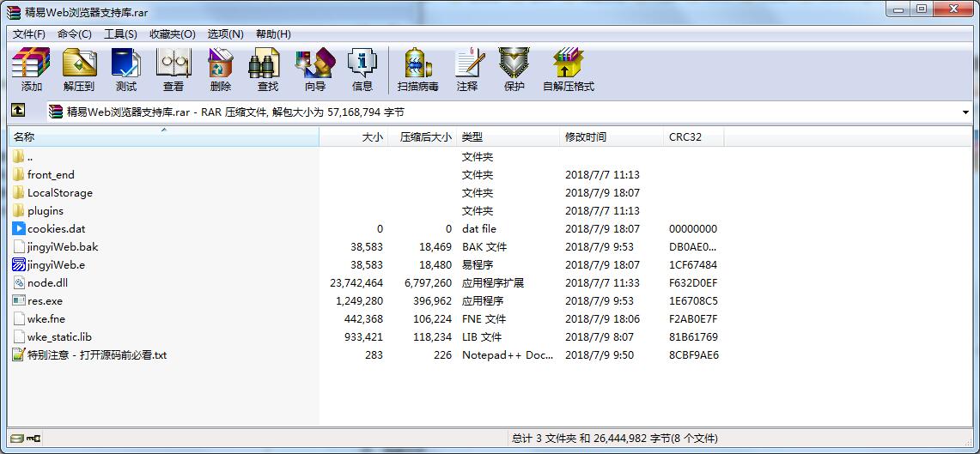Sort by 修改时间 column header

click(x=612, y=136)
